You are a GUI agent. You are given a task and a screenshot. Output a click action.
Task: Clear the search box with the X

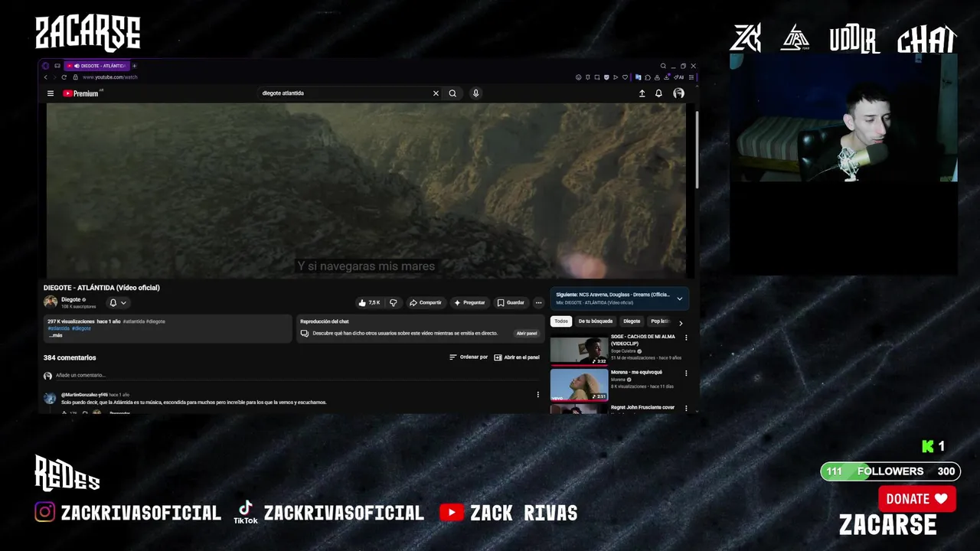click(x=436, y=93)
